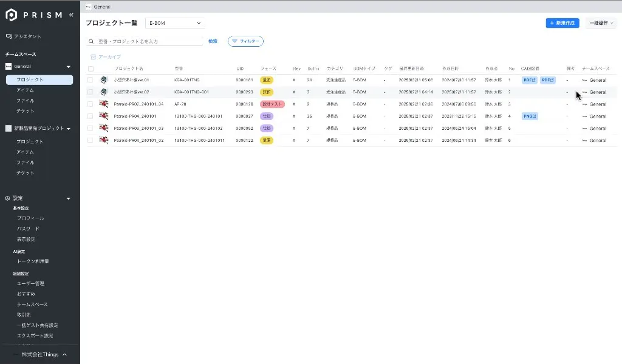This screenshot has height=364, width=622.
Task: Open first PDF attachment of 小型穴あけ機ver.01
Action: tap(528, 80)
